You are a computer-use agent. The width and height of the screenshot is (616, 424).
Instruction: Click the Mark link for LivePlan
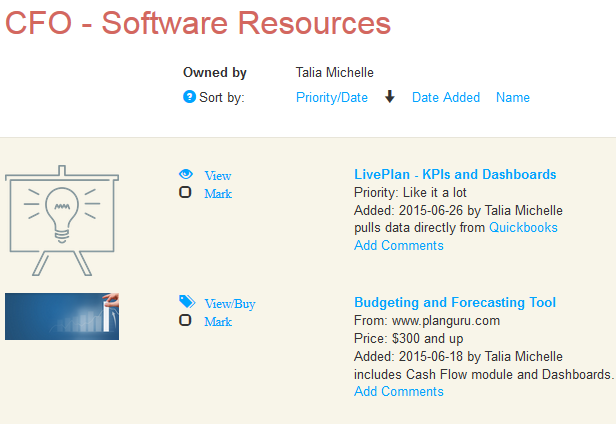click(x=218, y=194)
